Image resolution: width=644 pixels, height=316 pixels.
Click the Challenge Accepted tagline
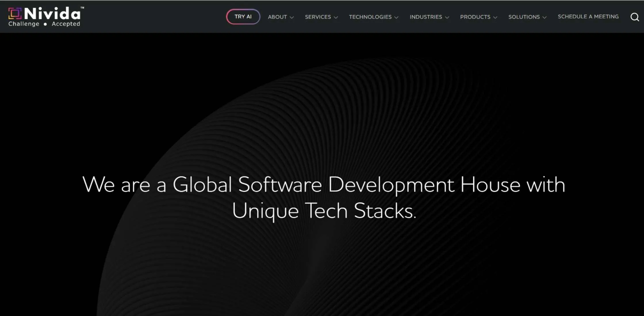(44, 24)
